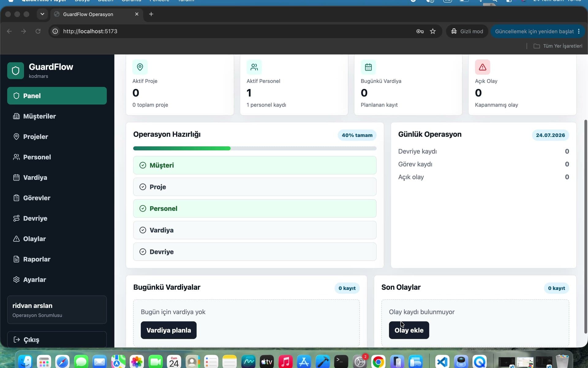The image size is (588, 368).
Task: Navigate to Vardiya in the sidebar
Action: [x=57, y=177]
